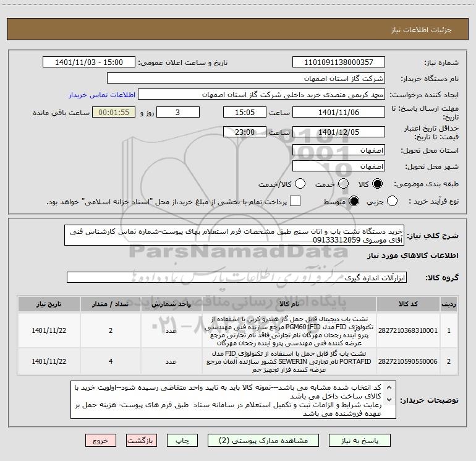Select the خدمت radio button
476x461 pixels.
pyautogui.click(x=343, y=184)
